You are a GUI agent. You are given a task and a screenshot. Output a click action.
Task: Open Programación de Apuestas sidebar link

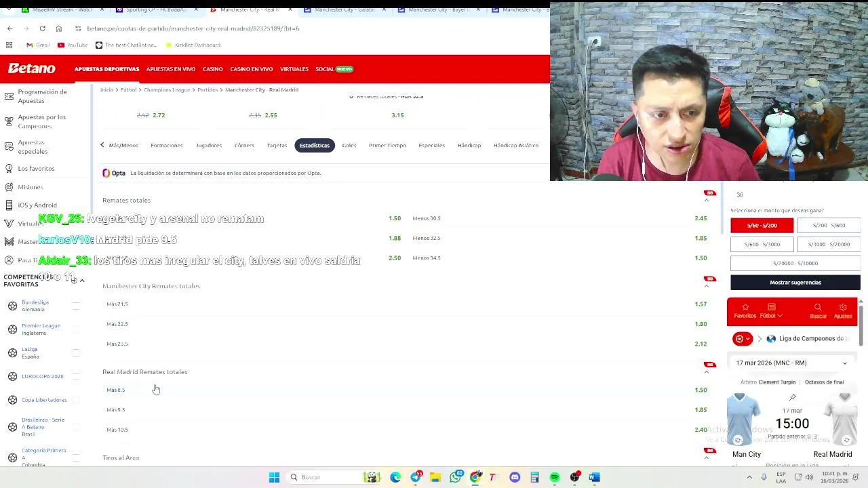click(x=42, y=96)
